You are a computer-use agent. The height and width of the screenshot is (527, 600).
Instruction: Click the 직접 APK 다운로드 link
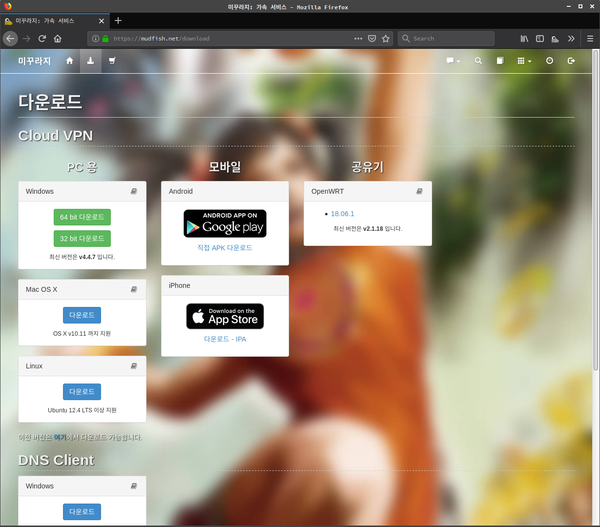point(225,247)
